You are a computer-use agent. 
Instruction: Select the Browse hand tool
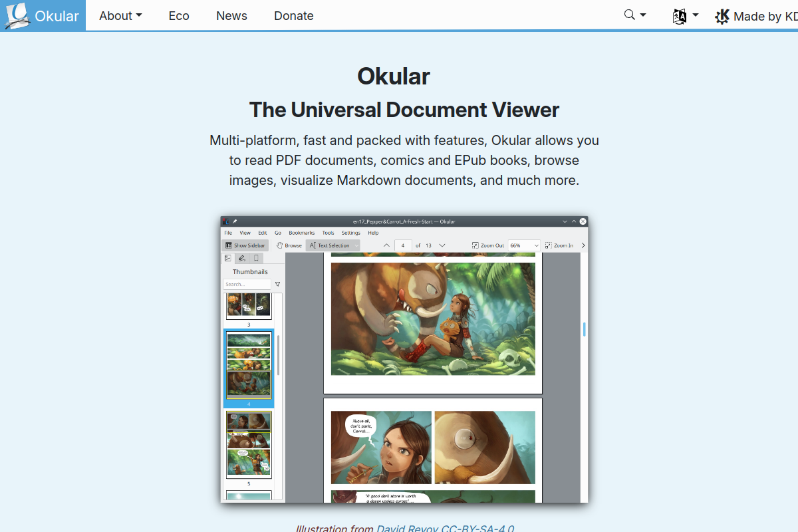[289, 245]
